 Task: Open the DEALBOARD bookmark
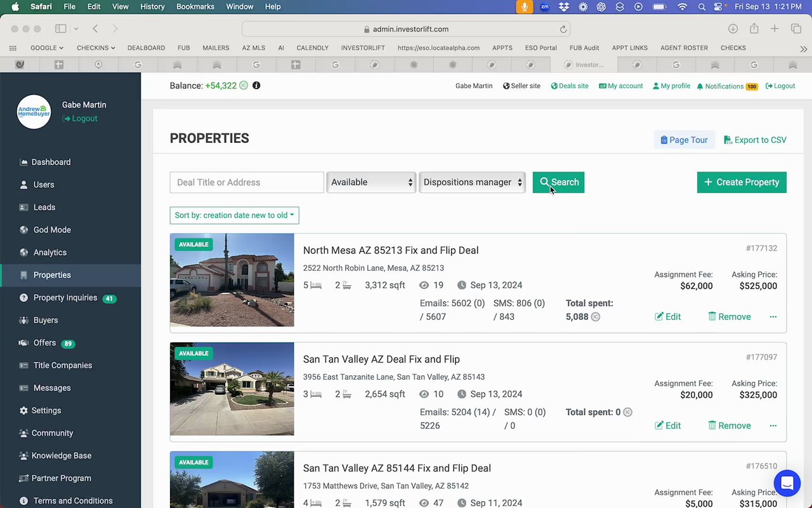tap(146, 48)
